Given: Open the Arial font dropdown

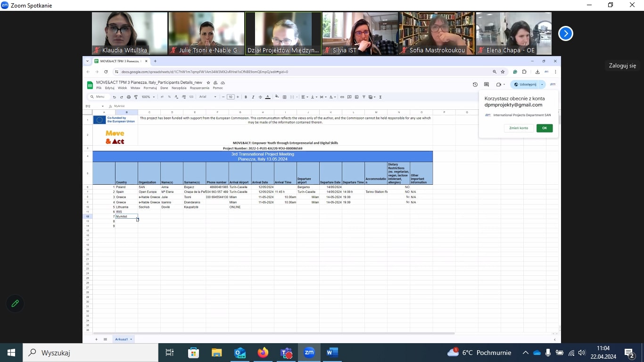Looking at the screenshot, I should click(x=207, y=97).
